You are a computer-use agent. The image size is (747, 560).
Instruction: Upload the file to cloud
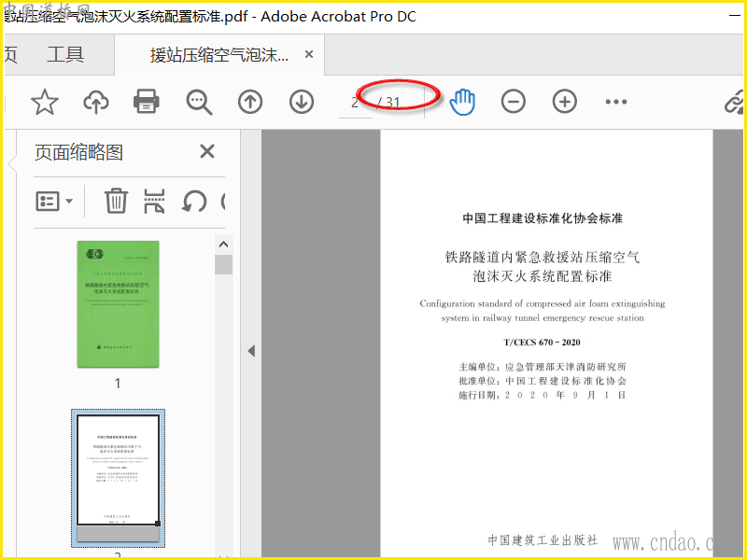(96, 102)
